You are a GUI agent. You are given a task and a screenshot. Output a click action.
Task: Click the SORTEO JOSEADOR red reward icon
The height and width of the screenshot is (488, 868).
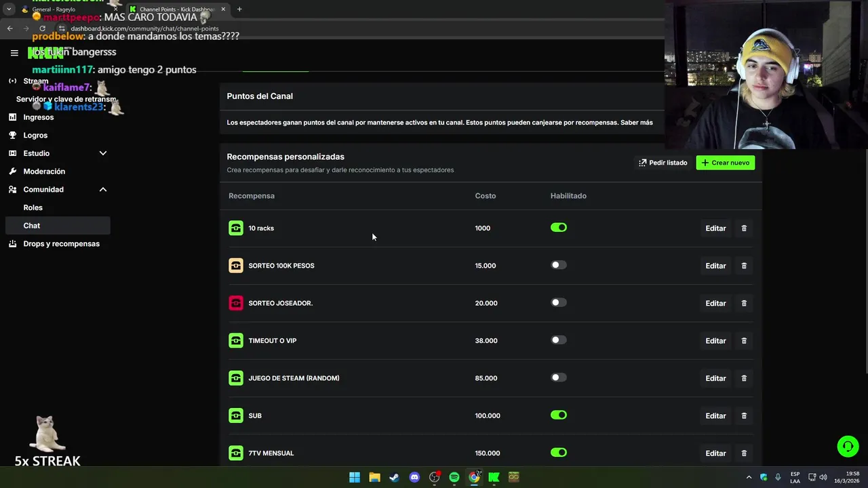pyautogui.click(x=236, y=303)
